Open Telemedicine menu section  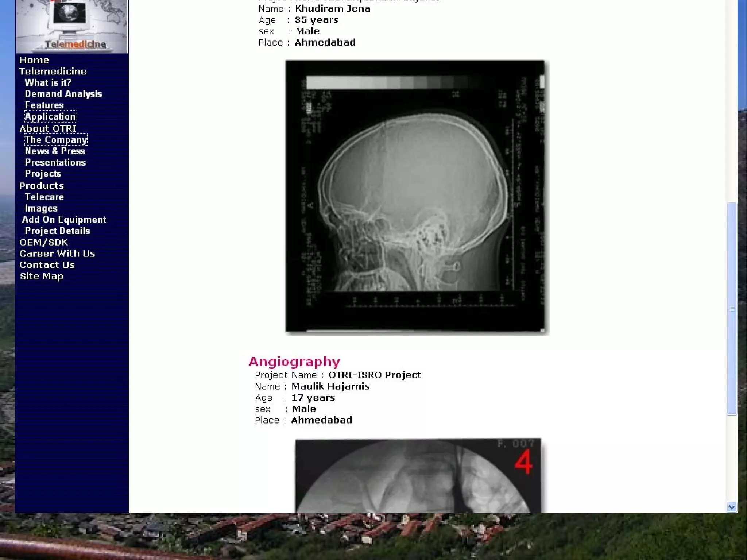pyautogui.click(x=53, y=72)
